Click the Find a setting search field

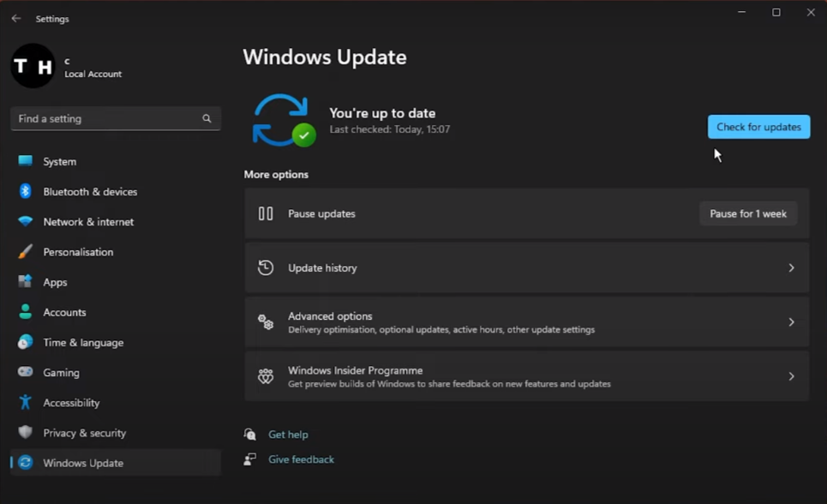point(116,119)
